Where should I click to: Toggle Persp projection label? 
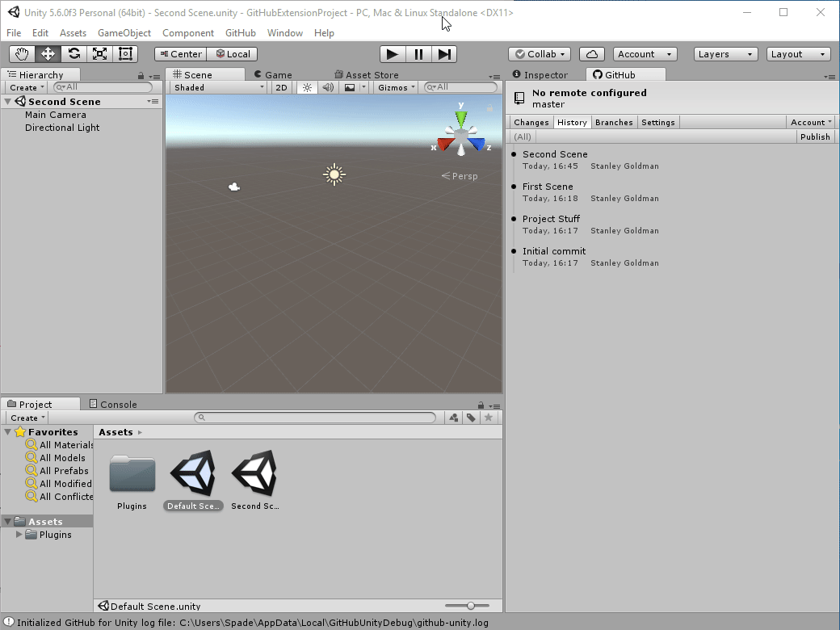pyautogui.click(x=459, y=176)
